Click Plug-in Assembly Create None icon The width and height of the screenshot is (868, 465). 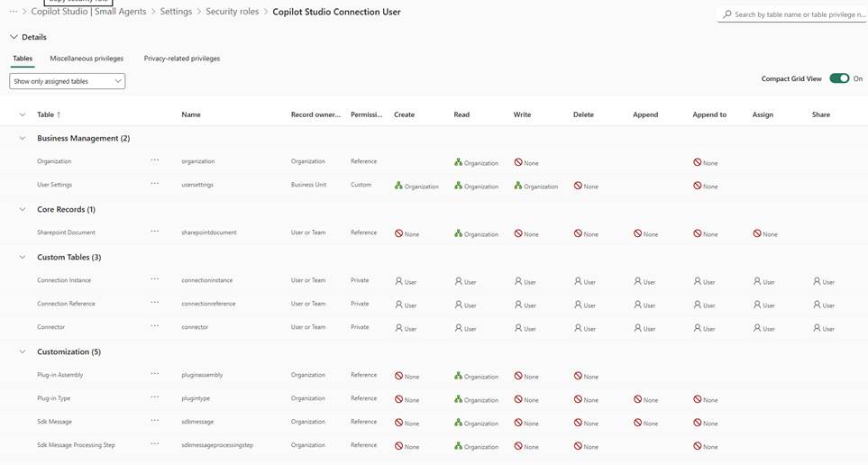399,376
